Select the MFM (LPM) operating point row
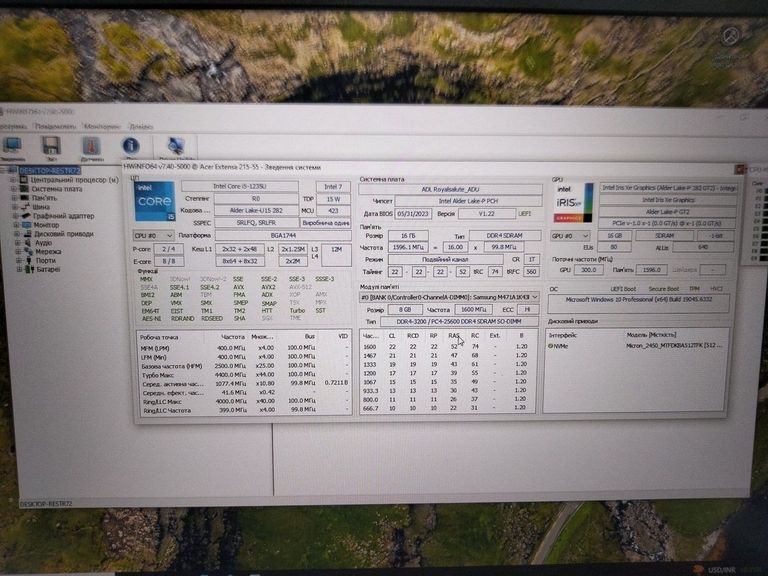The width and height of the screenshot is (768, 576). pyautogui.click(x=244, y=348)
